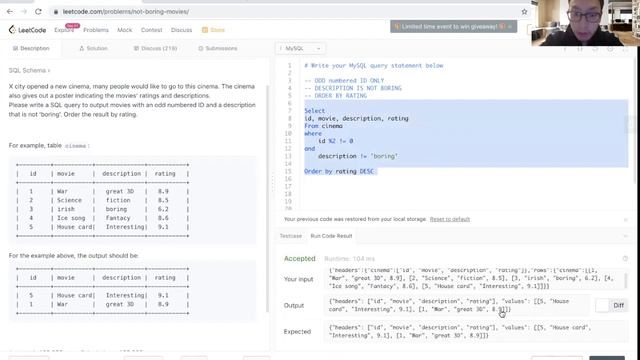Click the '-- ORDER BY RATING' comment line
The height and width of the screenshot is (360, 640).
(336, 96)
